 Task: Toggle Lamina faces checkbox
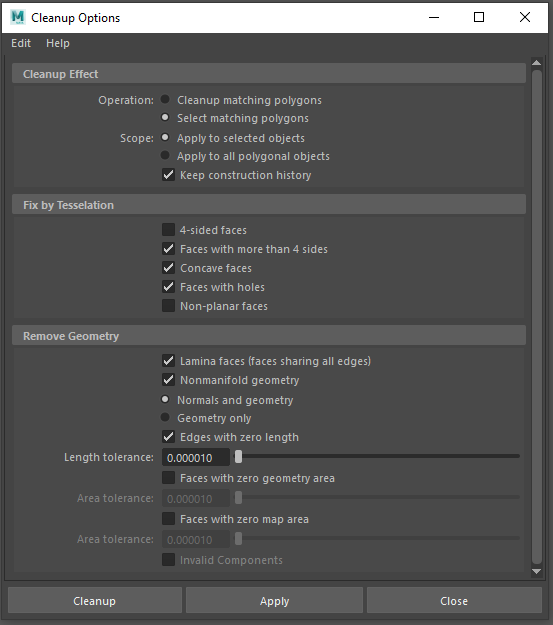coord(168,361)
